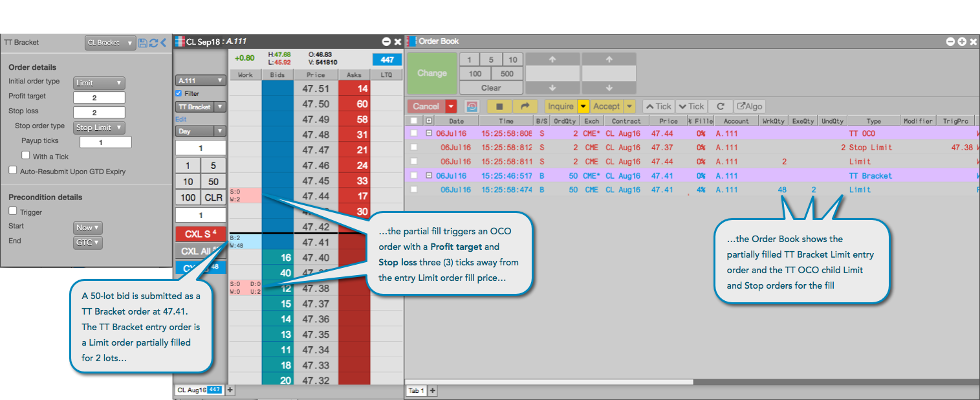The width and height of the screenshot is (980, 400).
Task: Open the TT Bracket order type dropdown arrow
Action: pyautogui.click(x=220, y=107)
